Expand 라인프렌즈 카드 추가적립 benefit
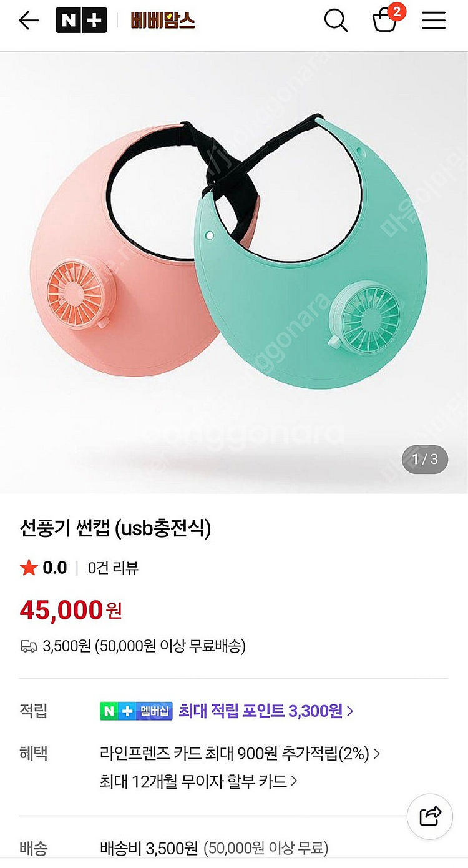The height and width of the screenshot is (868, 468). pos(240,753)
